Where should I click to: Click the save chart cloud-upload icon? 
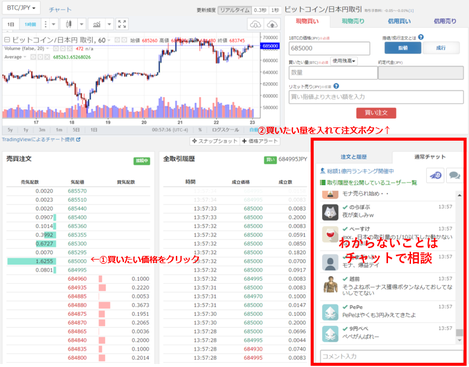[272, 24]
